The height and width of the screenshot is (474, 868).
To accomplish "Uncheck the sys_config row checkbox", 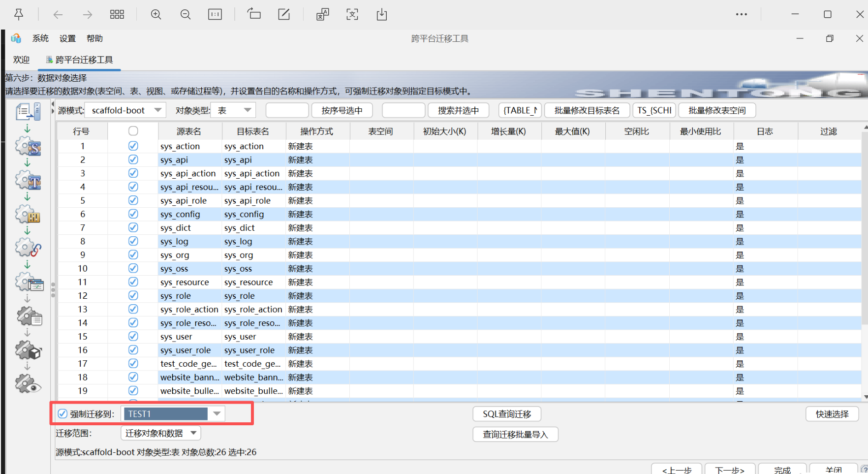I will pos(133,214).
